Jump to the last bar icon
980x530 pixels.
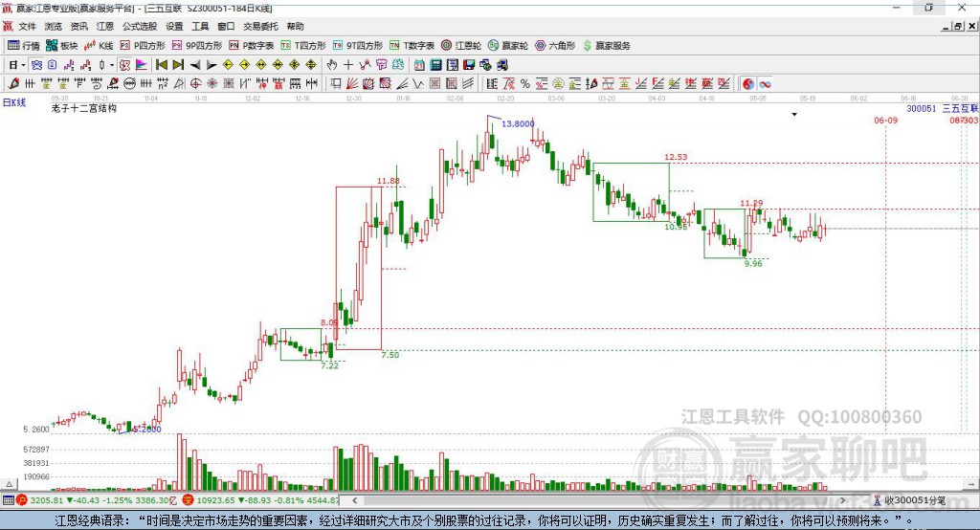pos(178,65)
